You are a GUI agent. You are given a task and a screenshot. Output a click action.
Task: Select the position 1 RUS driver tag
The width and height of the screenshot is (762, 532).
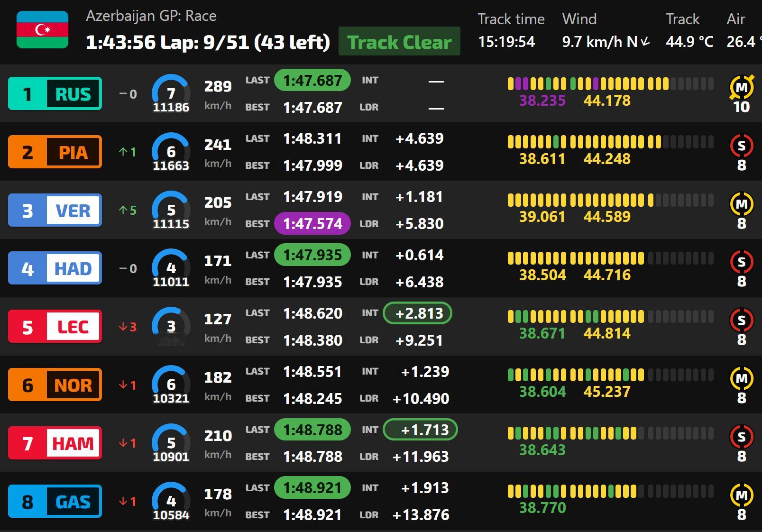tap(55, 93)
